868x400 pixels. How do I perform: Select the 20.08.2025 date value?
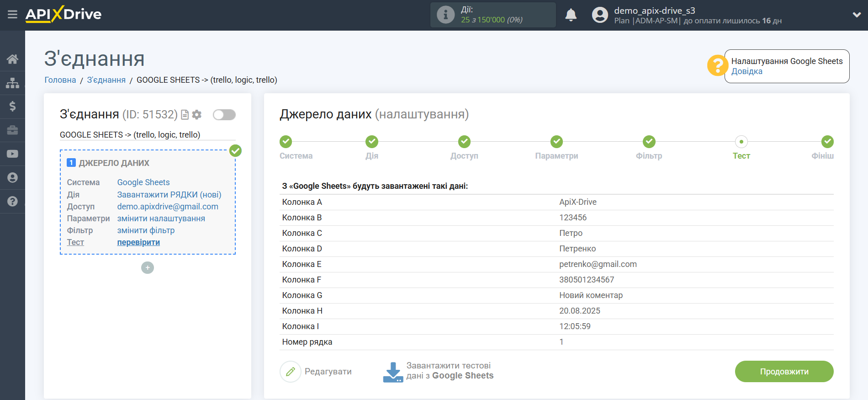(x=579, y=311)
